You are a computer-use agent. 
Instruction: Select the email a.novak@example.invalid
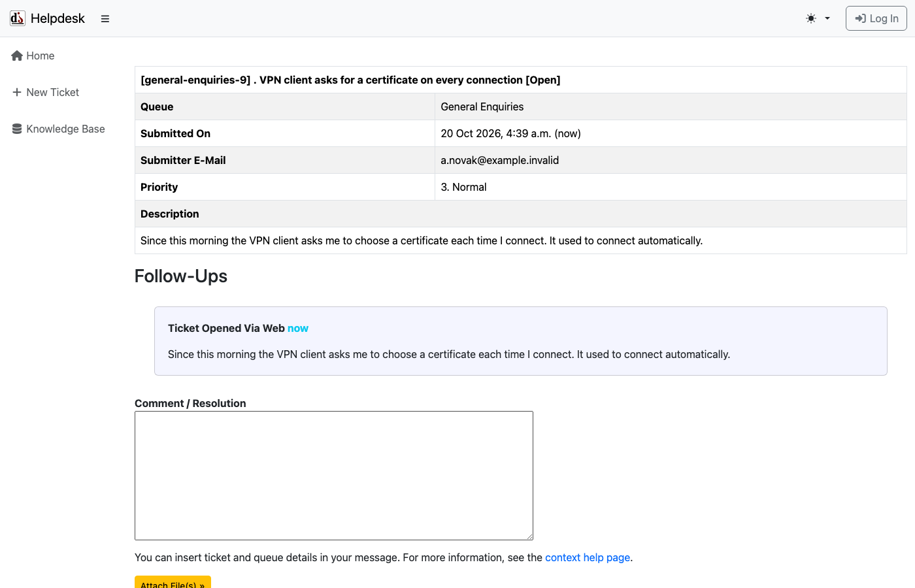500,161
